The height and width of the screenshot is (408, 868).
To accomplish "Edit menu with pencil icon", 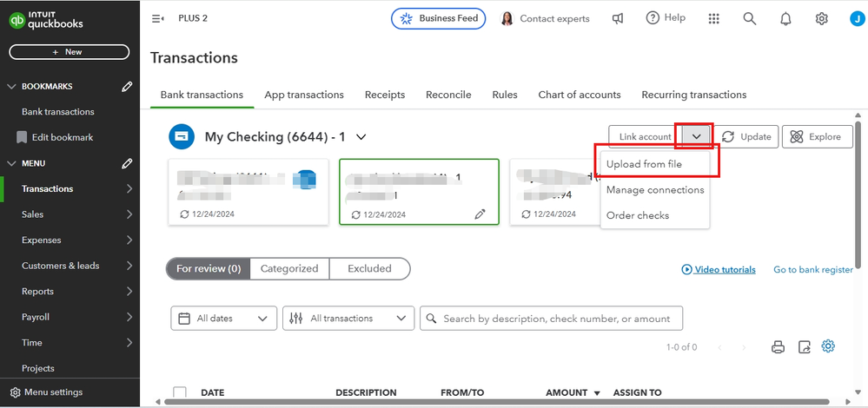I will pos(127,163).
